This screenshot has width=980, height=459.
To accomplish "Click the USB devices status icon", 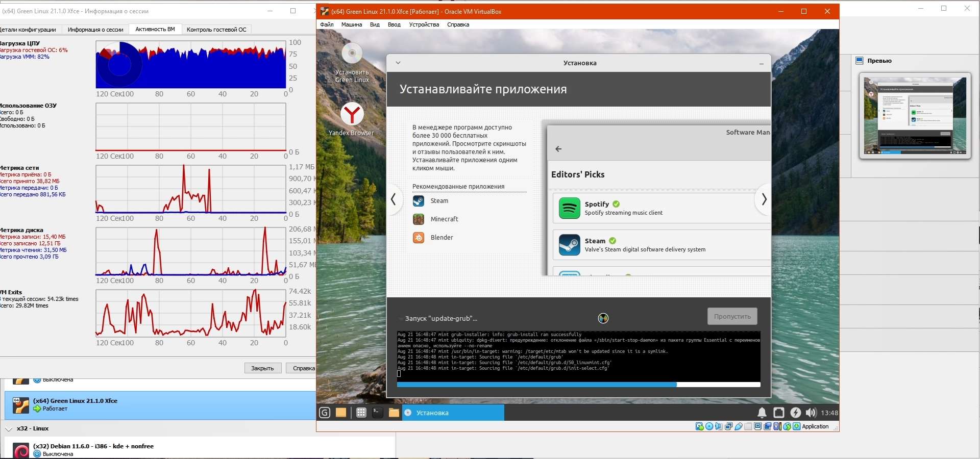I will click(739, 426).
